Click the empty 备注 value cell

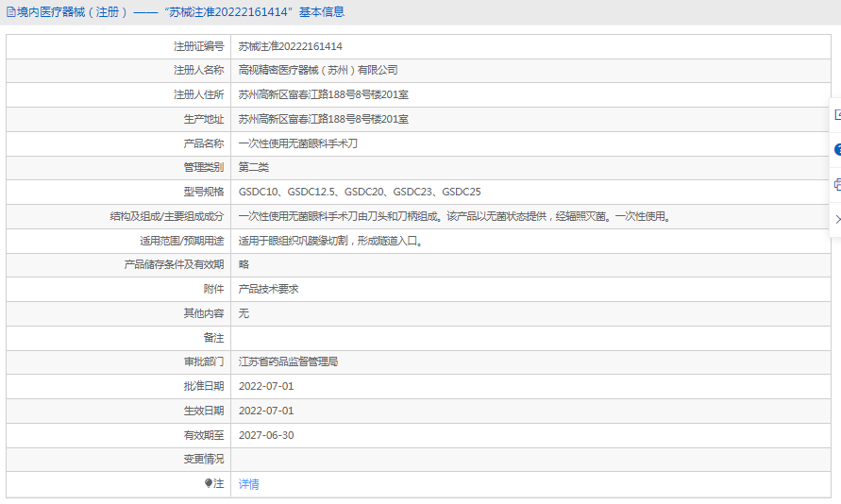pos(529,338)
